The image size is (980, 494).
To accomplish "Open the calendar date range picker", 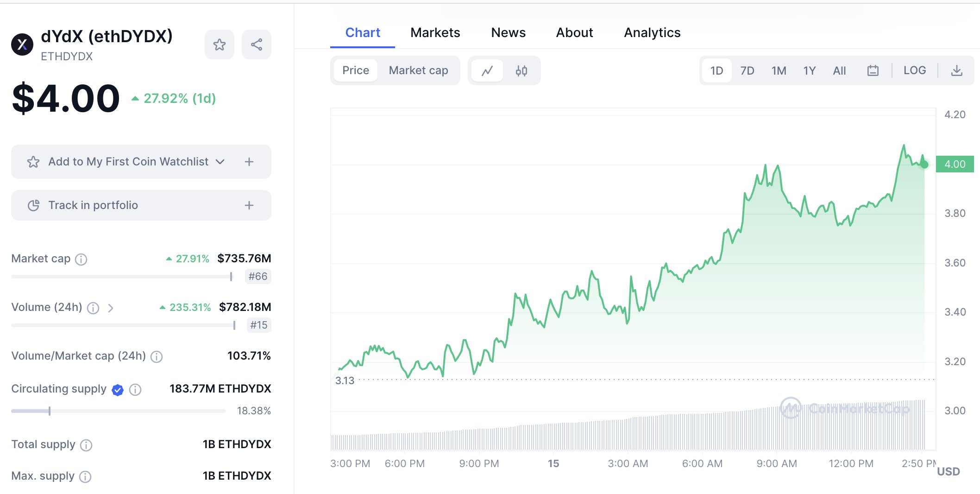I will click(x=873, y=70).
